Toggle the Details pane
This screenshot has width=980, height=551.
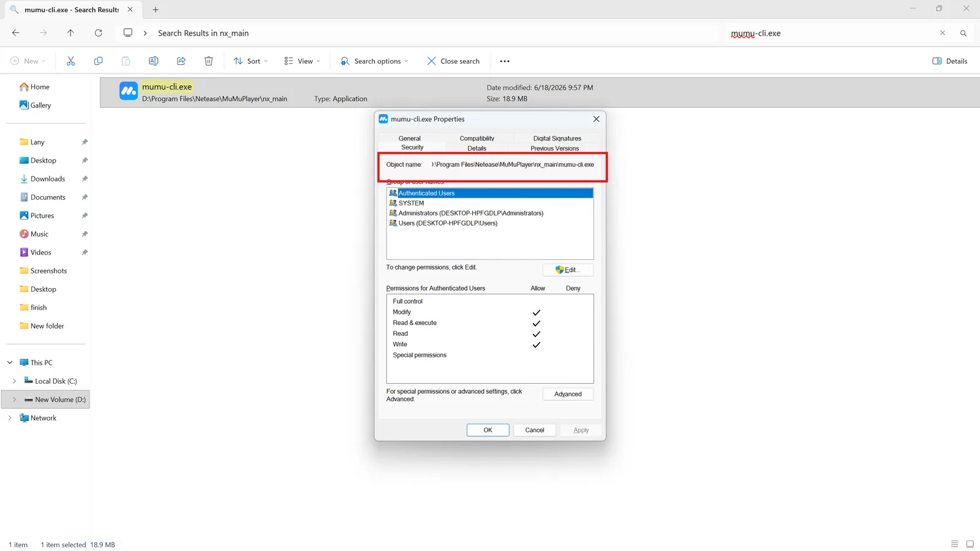[x=949, y=61]
